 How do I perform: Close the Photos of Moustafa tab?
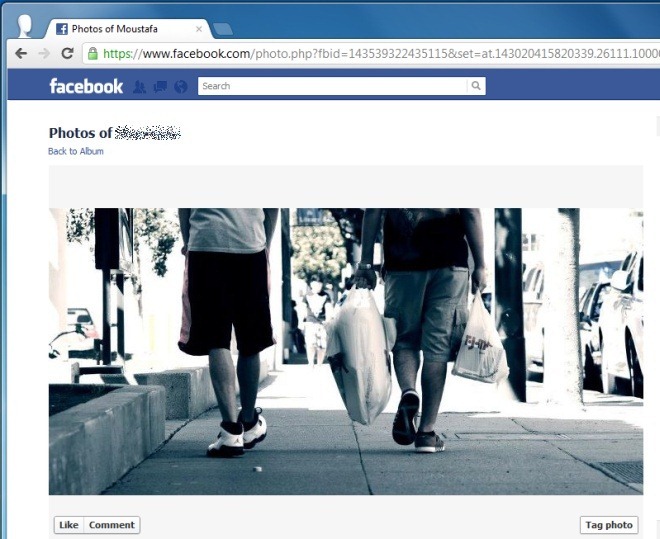(199, 29)
